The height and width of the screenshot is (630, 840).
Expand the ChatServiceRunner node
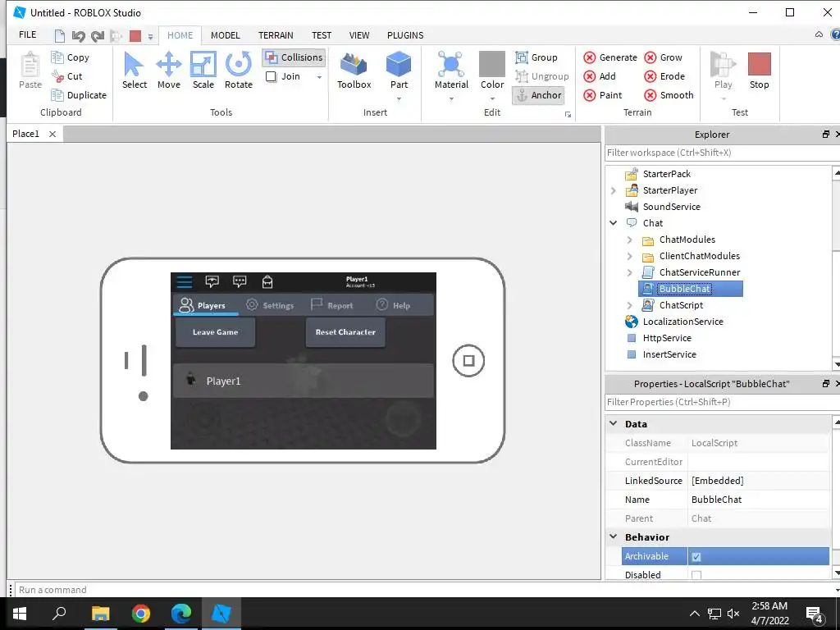point(629,272)
